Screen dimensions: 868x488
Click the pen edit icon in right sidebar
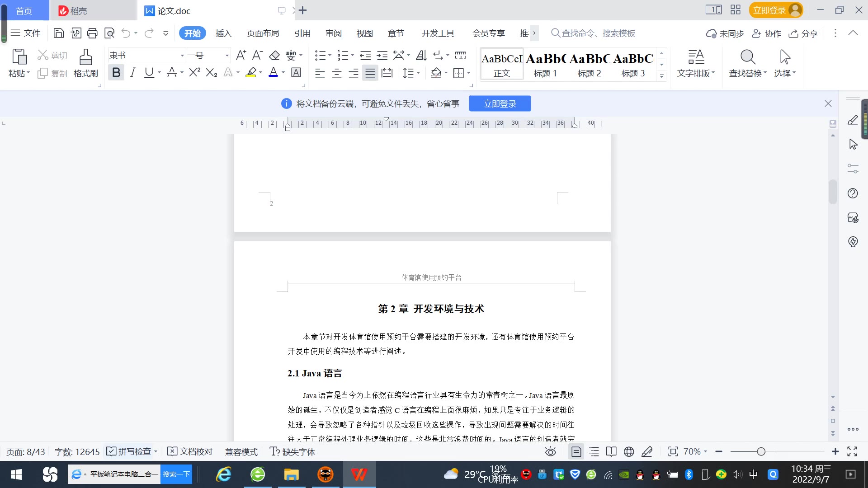pyautogui.click(x=853, y=120)
